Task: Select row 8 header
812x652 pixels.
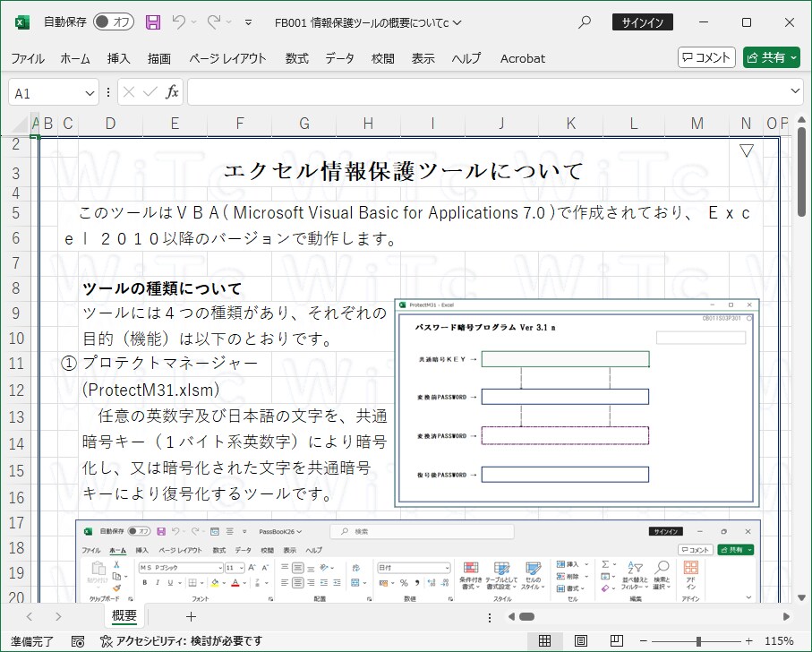Action: 16,287
